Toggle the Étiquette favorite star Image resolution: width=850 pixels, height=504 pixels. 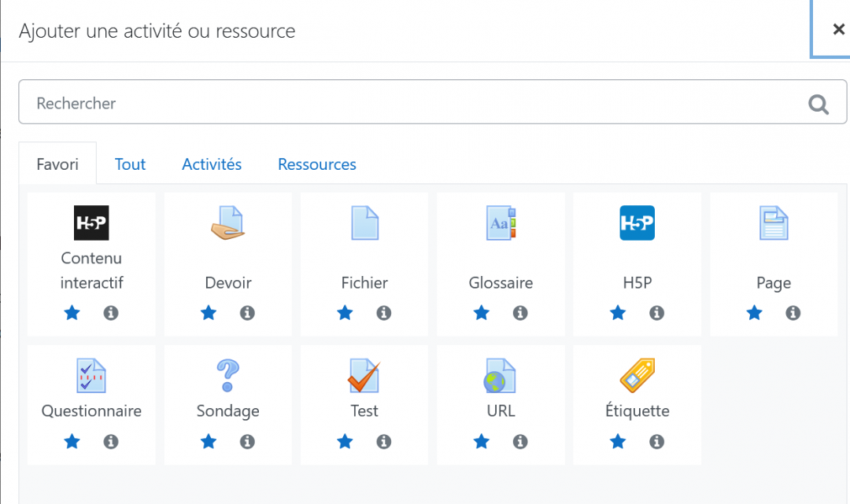coord(618,442)
